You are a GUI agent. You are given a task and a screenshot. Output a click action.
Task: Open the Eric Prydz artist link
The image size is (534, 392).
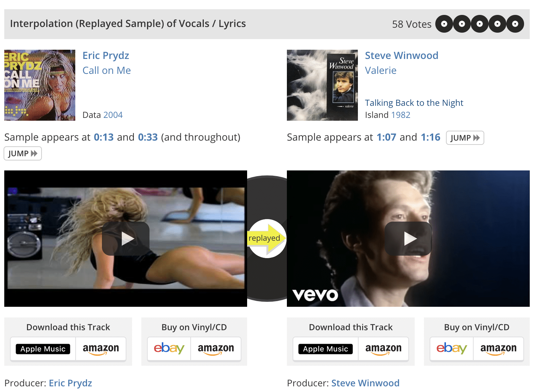(x=106, y=56)
